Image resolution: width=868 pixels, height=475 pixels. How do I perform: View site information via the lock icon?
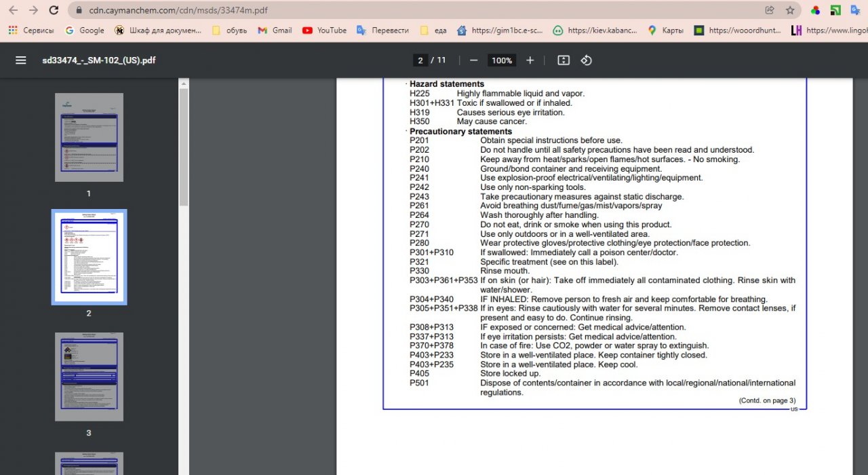tap(79, 10)
